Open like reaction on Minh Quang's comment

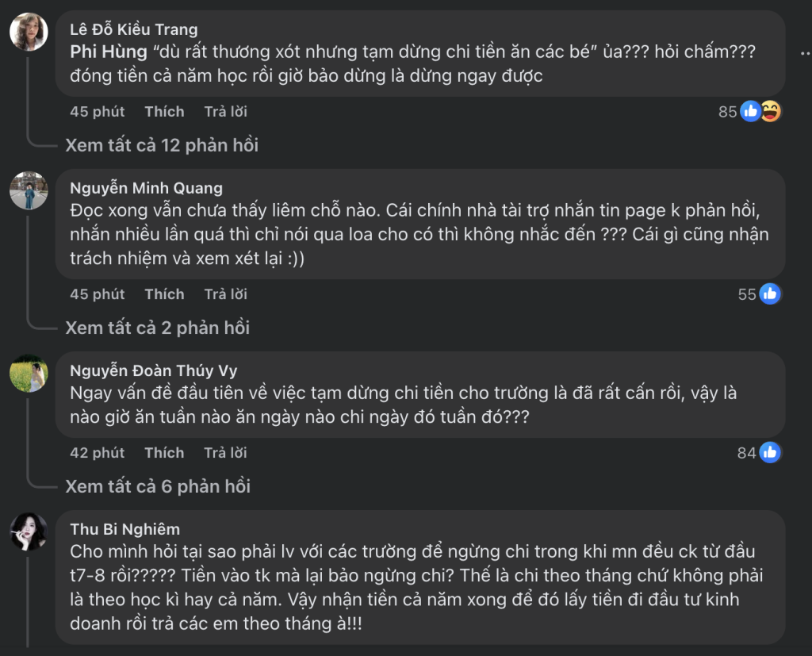pos(769,294)
